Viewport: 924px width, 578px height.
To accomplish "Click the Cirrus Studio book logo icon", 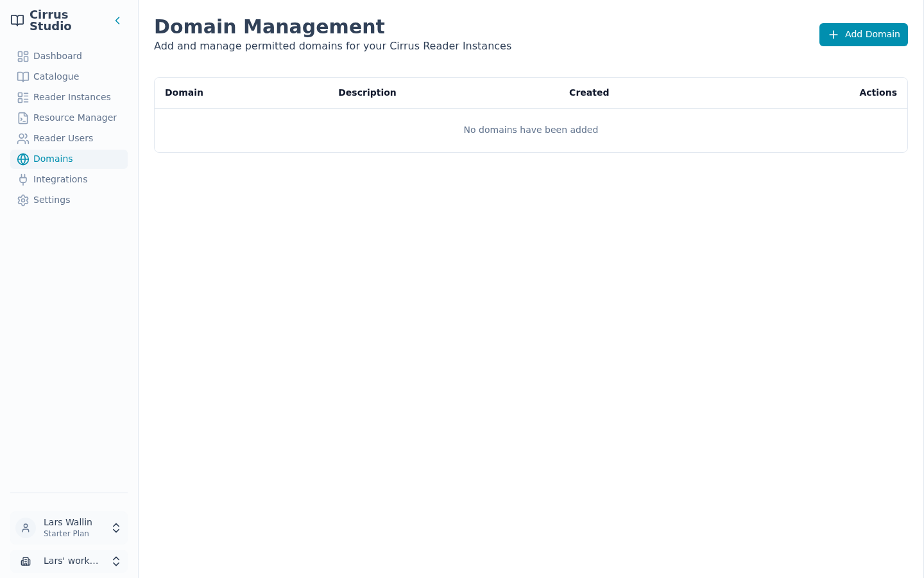I will tap(17, 21).
